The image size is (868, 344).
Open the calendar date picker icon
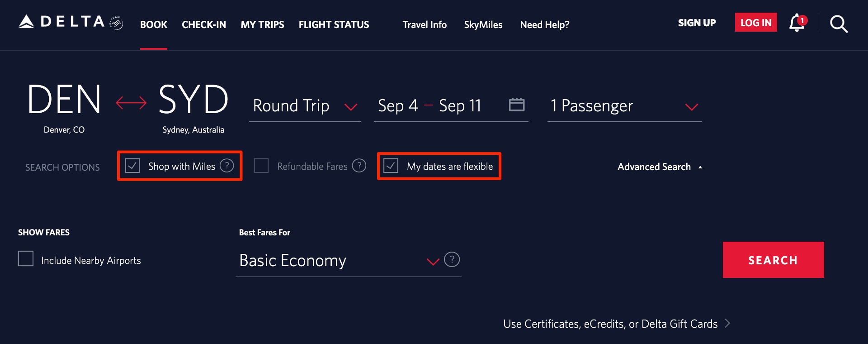517,105
